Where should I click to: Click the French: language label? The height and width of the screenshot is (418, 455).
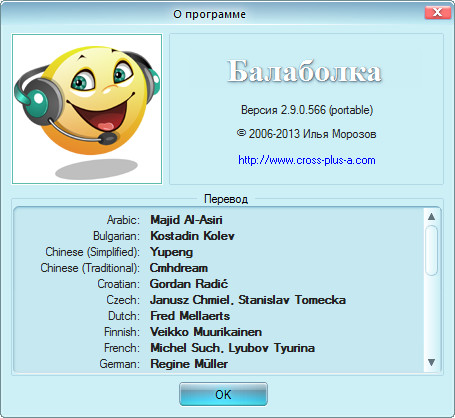122,348
